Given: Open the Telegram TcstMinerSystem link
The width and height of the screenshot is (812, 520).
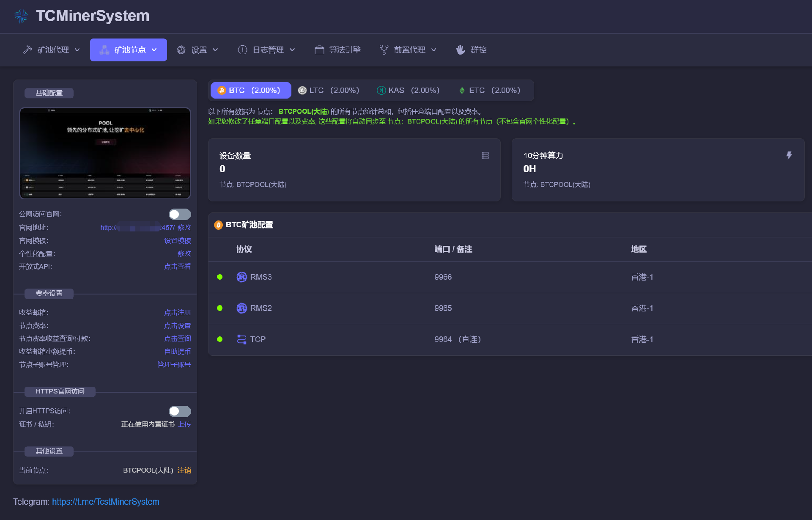Looking at the screenshot, I should tap(105, 502).
